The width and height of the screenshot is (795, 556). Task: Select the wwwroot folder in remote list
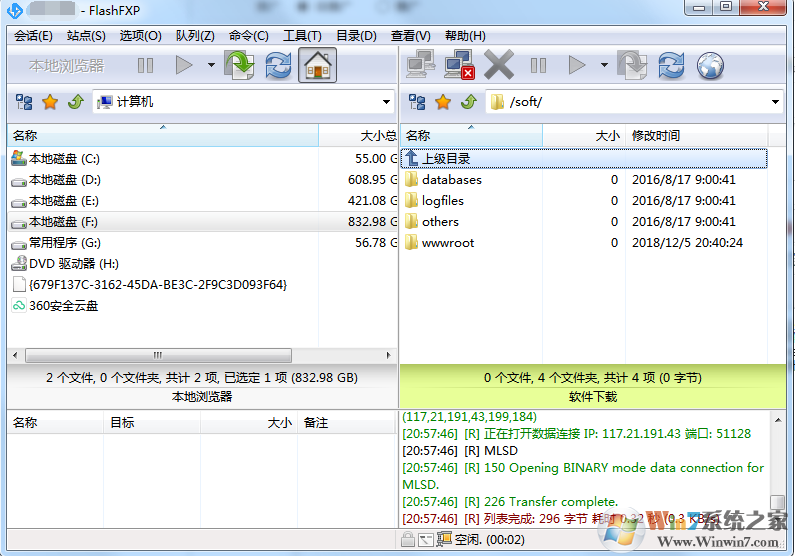(447, 243)
